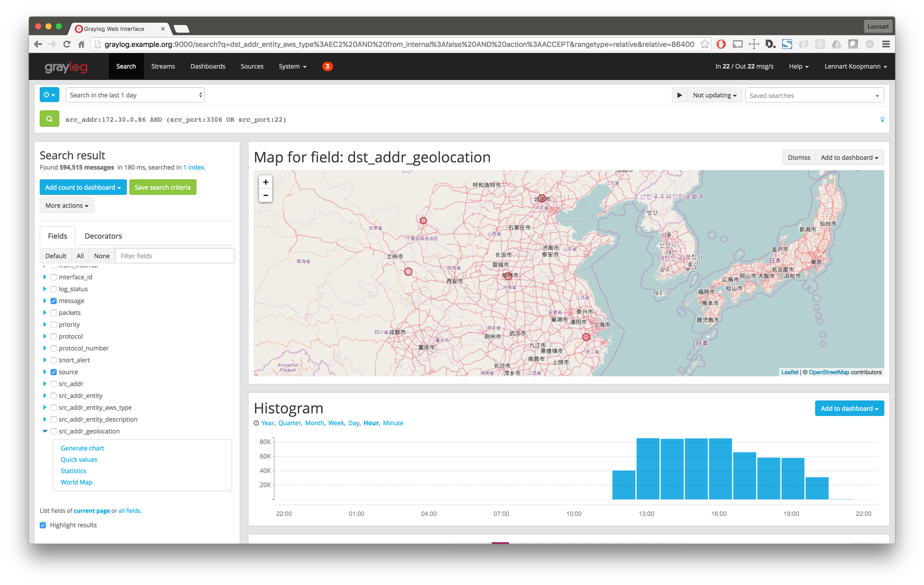Reload the page with the refresh icon

pos(67,44)
